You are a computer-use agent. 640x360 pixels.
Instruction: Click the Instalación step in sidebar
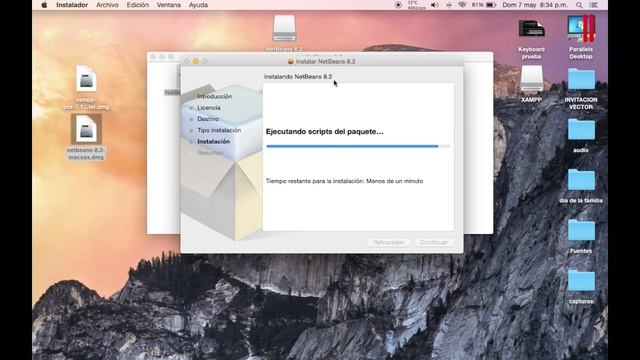(x=213, y=141)
